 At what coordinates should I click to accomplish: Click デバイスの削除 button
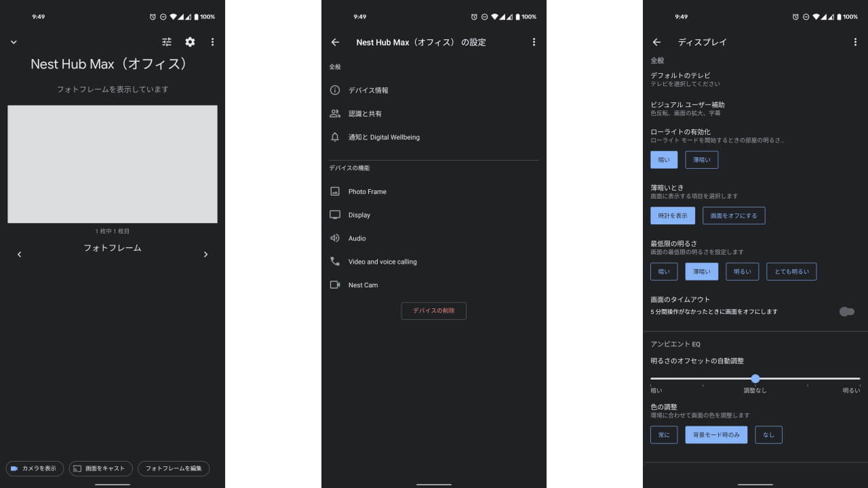point(433,310)
